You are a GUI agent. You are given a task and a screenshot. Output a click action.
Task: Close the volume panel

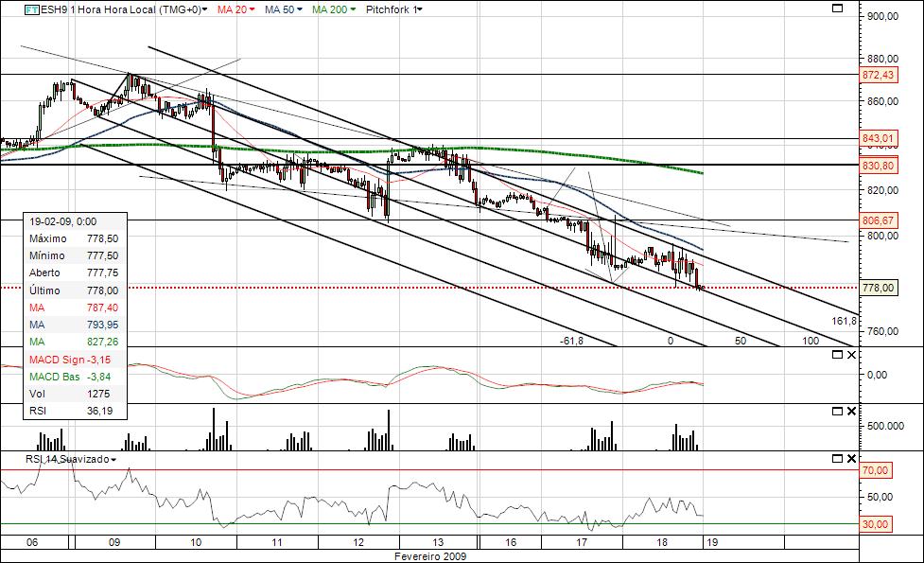[851, 412]
